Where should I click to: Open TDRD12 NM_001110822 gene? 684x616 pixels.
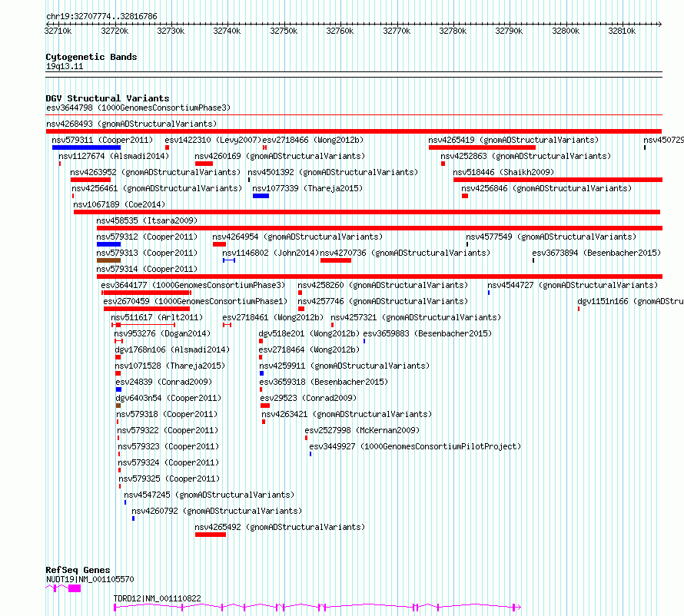157,598
